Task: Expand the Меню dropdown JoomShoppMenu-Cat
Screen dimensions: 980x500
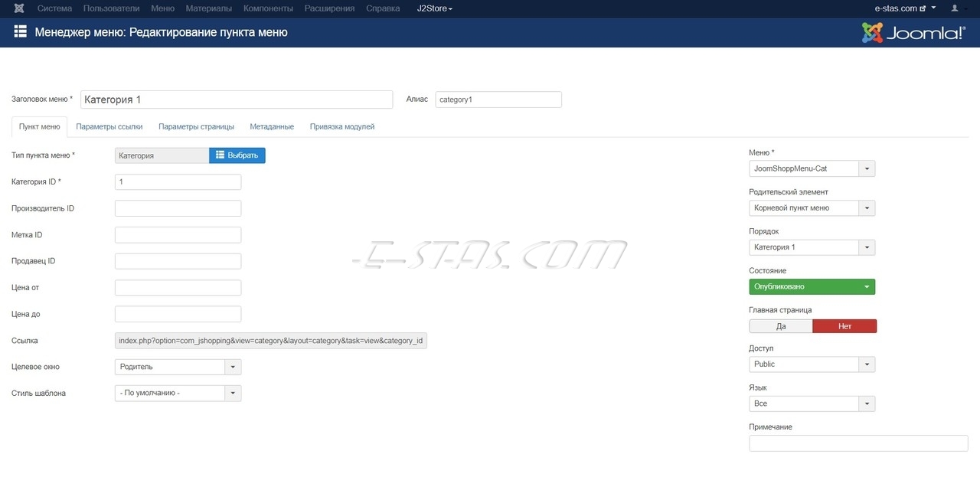Action: coord(812,168)
